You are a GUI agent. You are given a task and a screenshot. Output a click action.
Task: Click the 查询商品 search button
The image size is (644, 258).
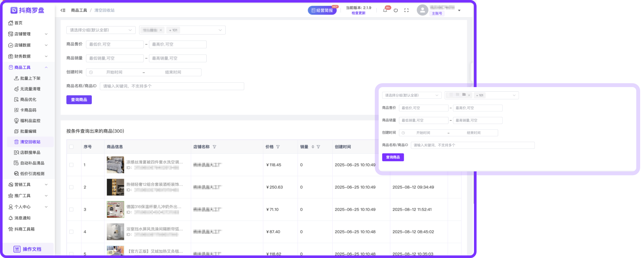[x=79, y=100]
